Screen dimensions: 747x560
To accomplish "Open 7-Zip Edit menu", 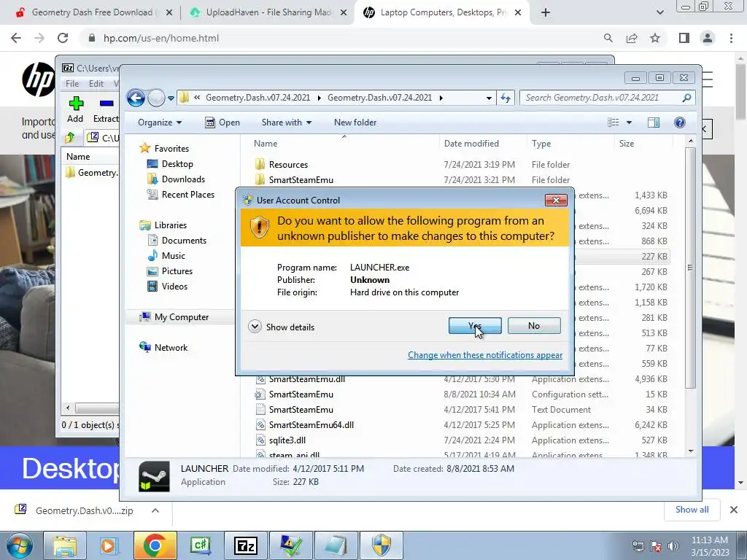I will point(96,84).
